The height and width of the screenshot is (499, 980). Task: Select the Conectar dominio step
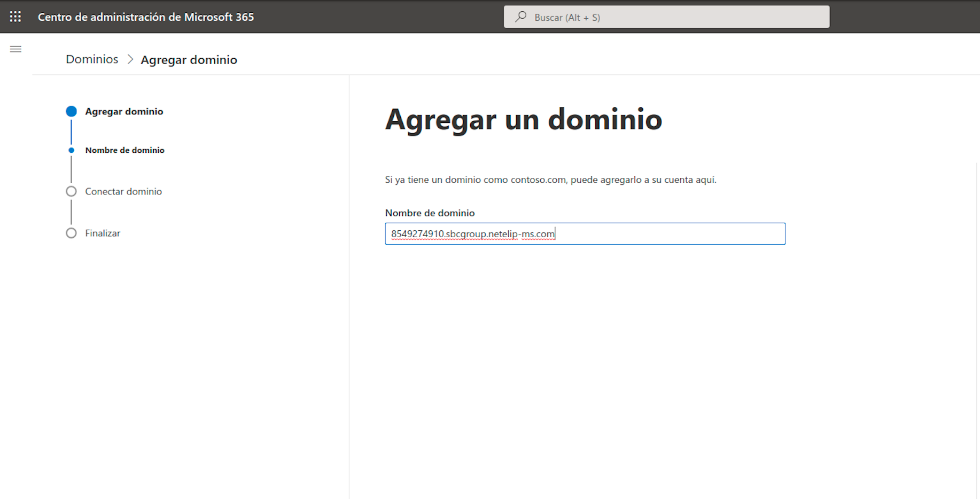click(x=123, y=191)
